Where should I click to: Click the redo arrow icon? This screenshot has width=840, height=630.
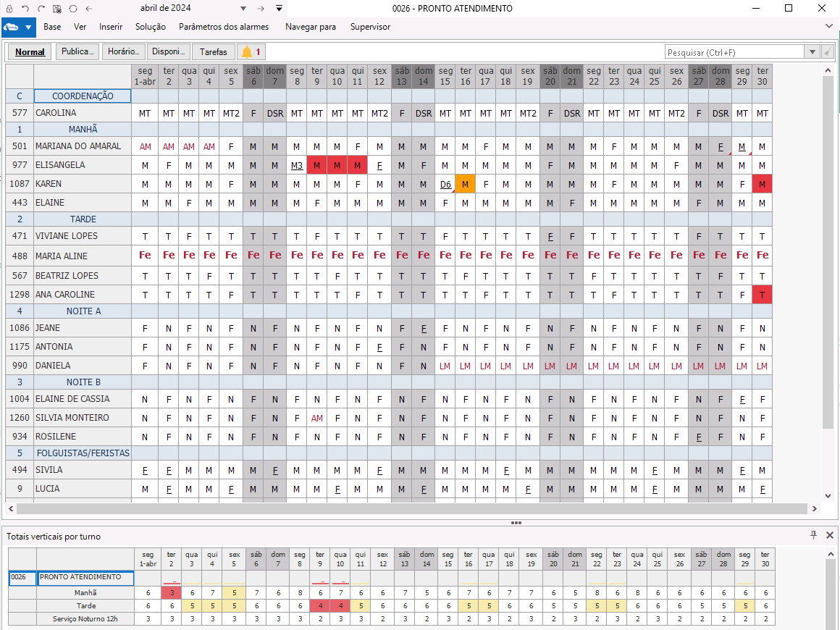(41, 9)
